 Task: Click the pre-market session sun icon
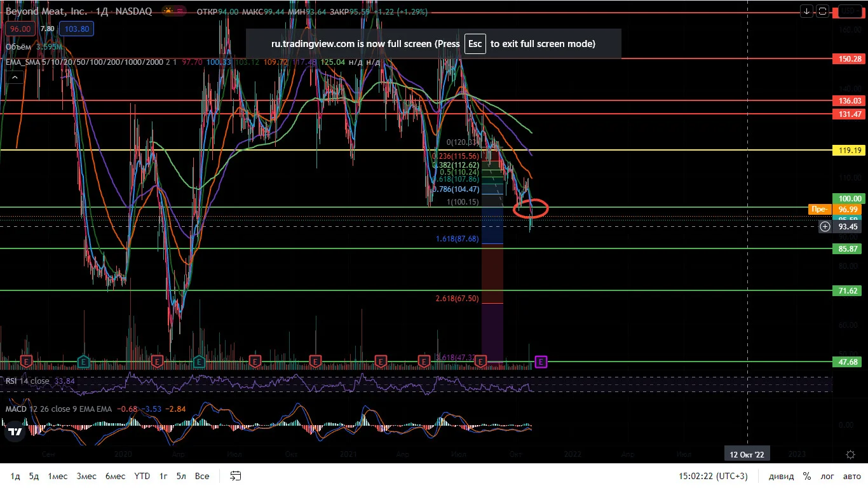[x=170, y=11]
